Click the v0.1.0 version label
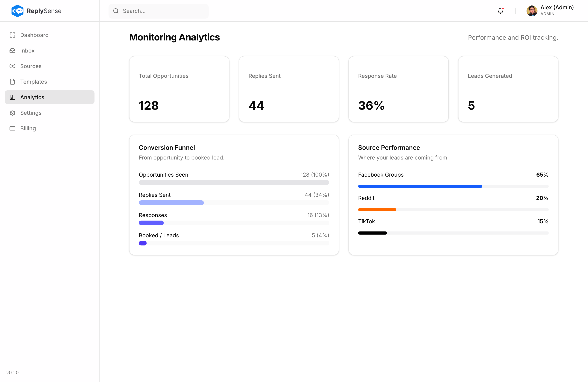Image resolution: width=588 pixels, height=382 pixels. coord(13,372)
